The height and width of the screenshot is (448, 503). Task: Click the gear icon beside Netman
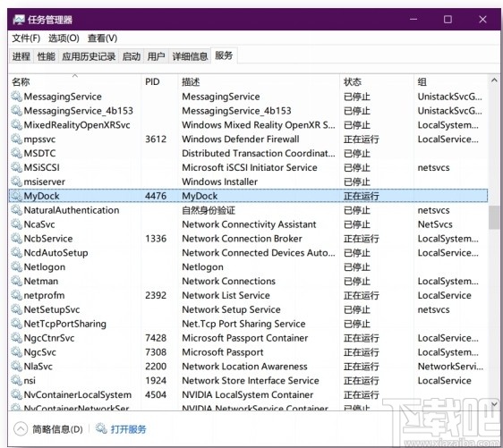[16, 281]
